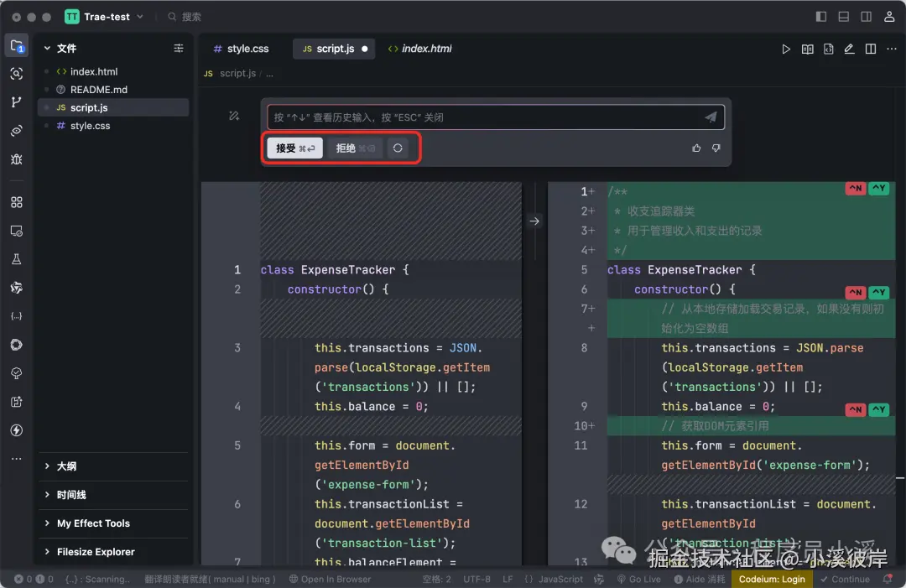Screen dimensions: 906x588
Task: Open the Extensions grid icon in sidebar
Action: click(x=16, y=202)
